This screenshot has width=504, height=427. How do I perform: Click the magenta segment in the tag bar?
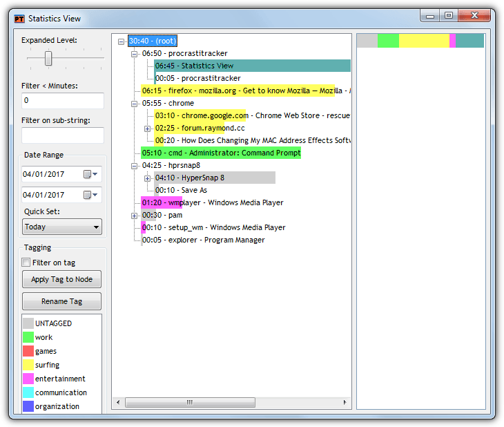(452, 41)
